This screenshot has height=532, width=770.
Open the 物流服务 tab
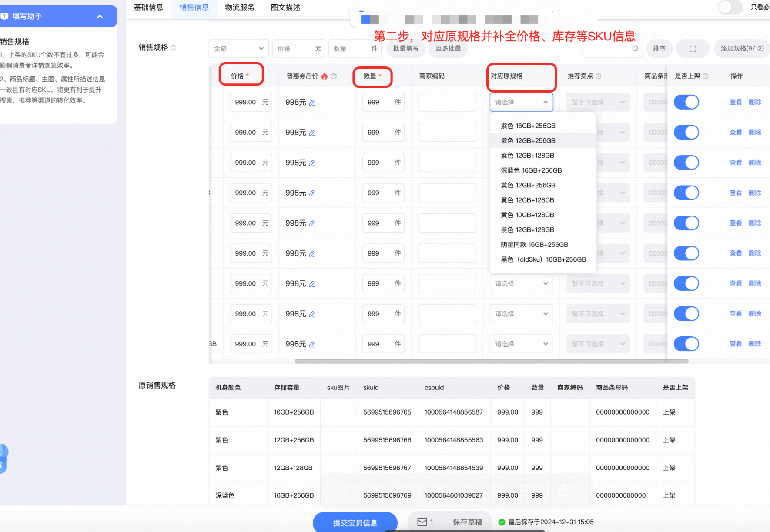(240, 7)
